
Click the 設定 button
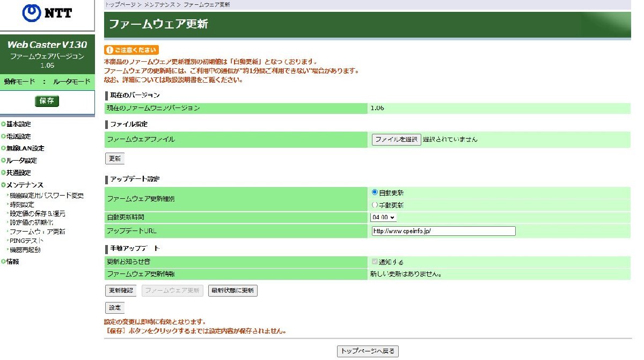(114, 308)
